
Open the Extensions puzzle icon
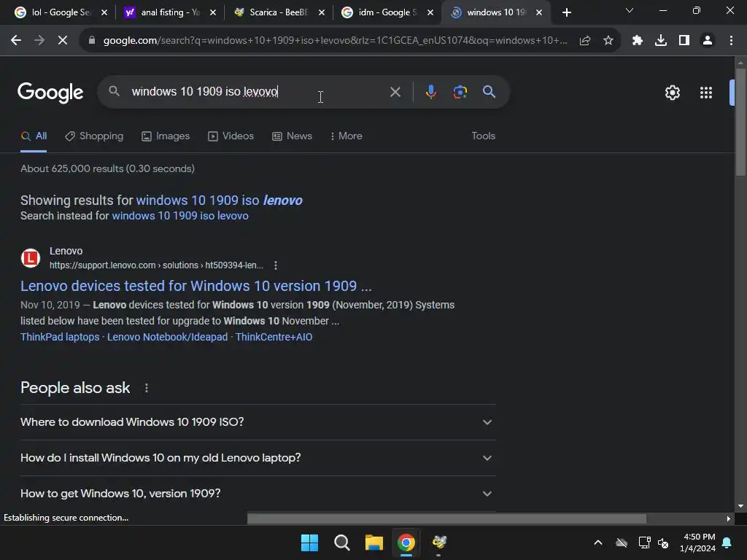pos(637,41)
